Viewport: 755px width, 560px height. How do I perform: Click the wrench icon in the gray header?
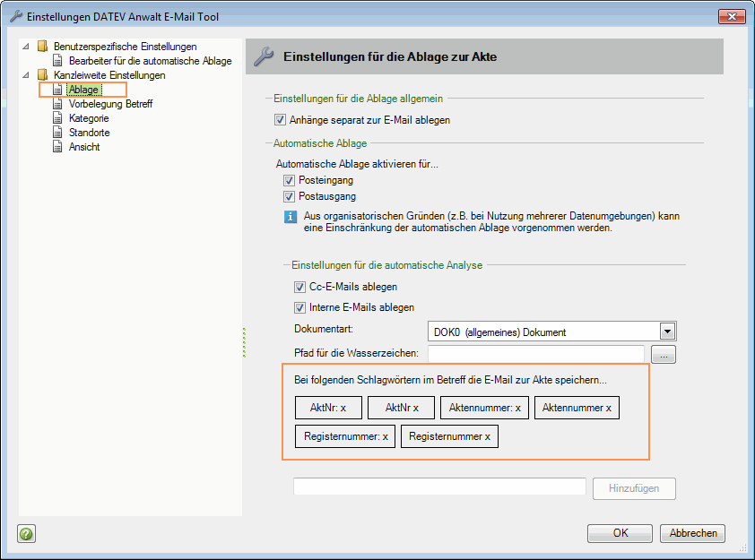pos(264,56)
